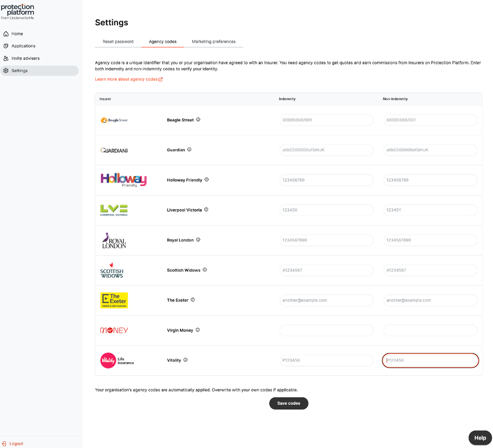Image resolution: width=493 pixels, height=448 pixels.
Task: Click the Save codes button
Action: click(289, 403)
